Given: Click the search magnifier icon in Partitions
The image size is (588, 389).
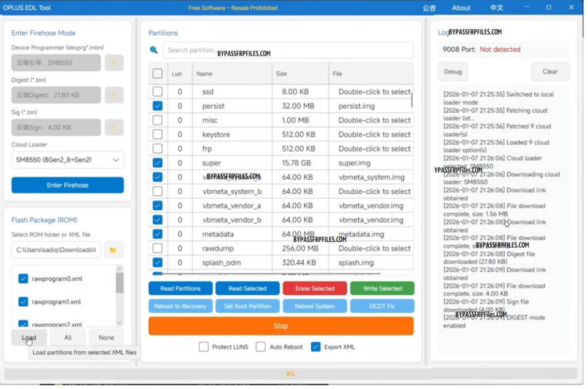Looking at the screenshot, I should [154, 50].
